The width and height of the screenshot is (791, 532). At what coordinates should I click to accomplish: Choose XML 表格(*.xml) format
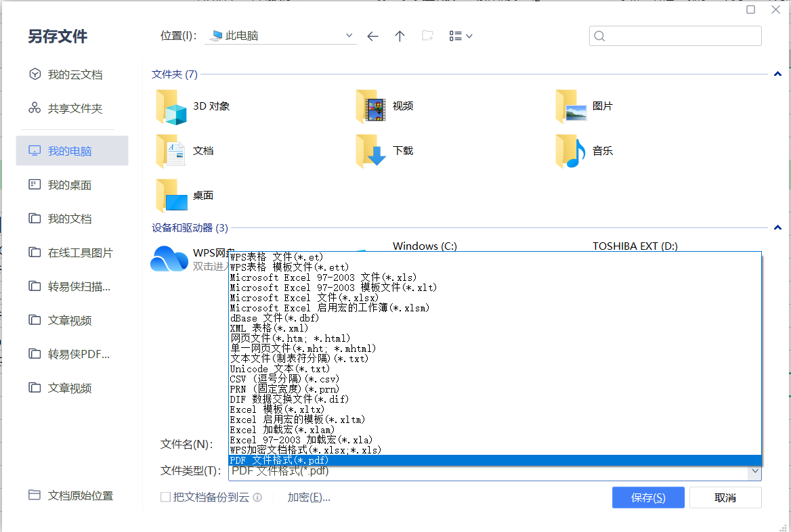tap(494, 328)
